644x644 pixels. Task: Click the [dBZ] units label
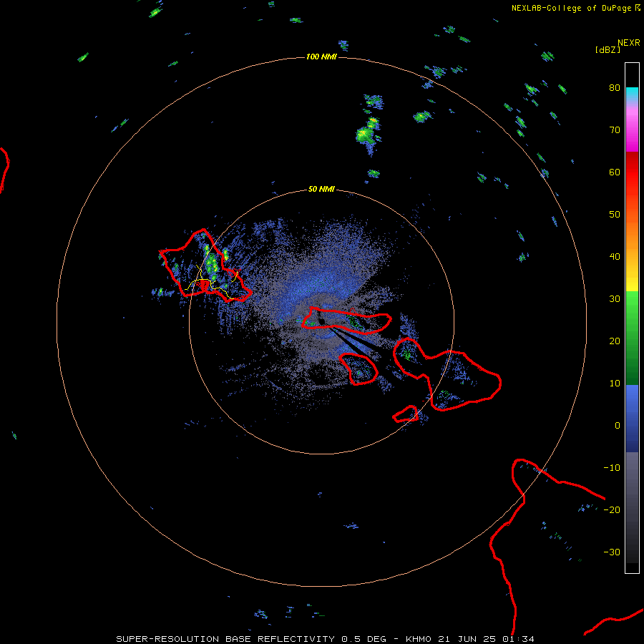608,49
